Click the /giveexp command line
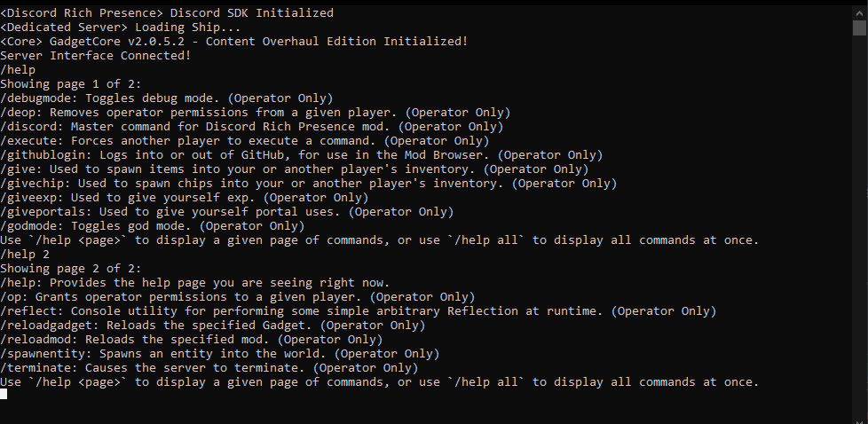 tap(185, 198)
